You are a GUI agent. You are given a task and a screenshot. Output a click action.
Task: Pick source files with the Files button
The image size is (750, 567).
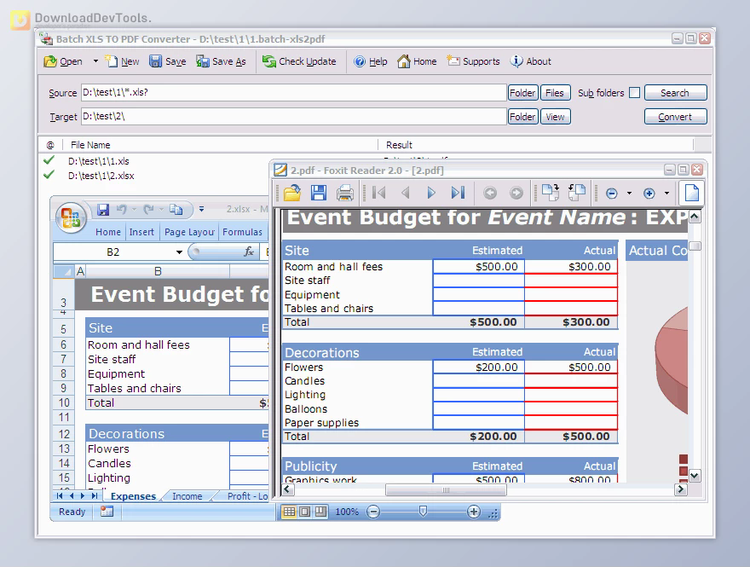[x=555, y=92]
